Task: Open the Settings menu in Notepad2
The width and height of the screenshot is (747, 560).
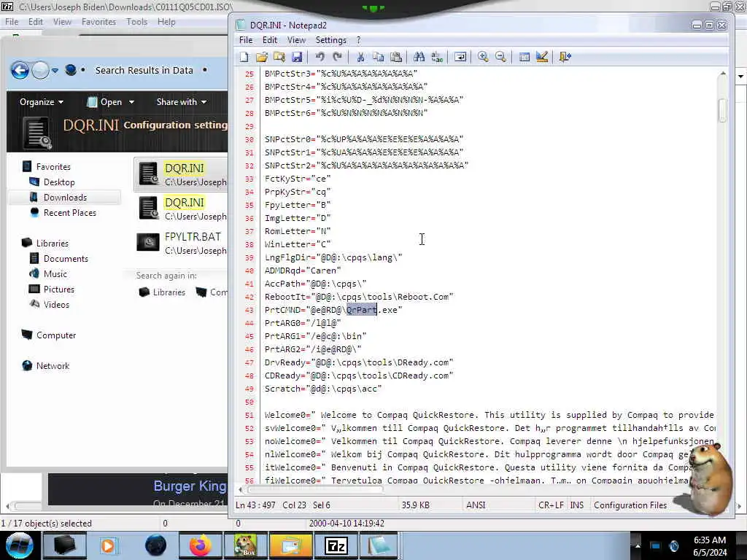Action: pos(331,40)
